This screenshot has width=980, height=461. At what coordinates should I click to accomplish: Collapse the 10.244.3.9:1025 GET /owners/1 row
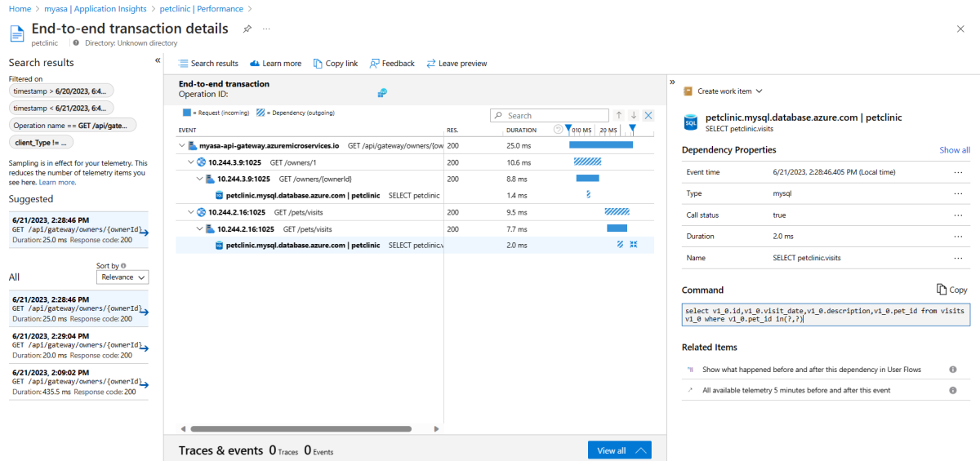pyautogui.click(x=191, y=162)
